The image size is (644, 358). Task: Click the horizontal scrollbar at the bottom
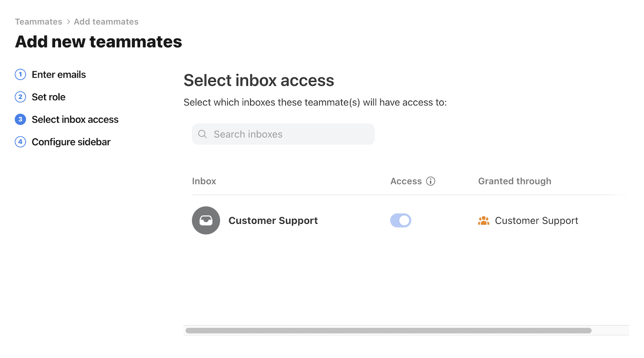(x=389, y=330)
